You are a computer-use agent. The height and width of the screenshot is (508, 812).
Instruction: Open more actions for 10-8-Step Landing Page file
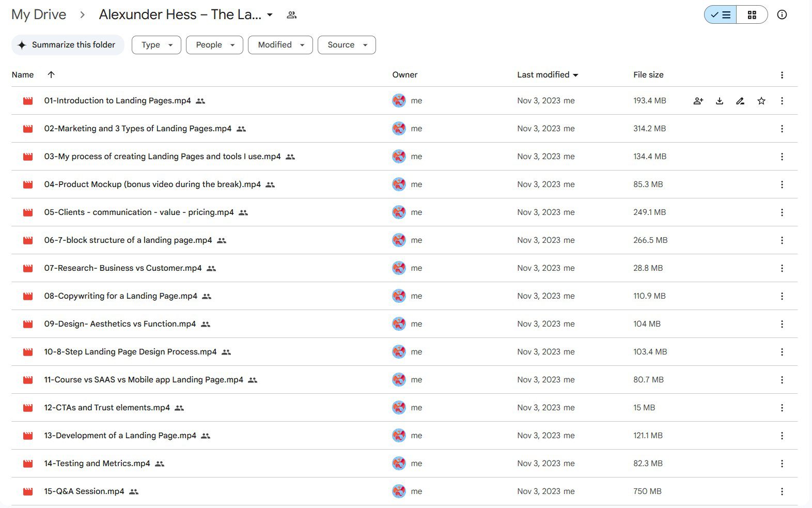click(782, 352)
